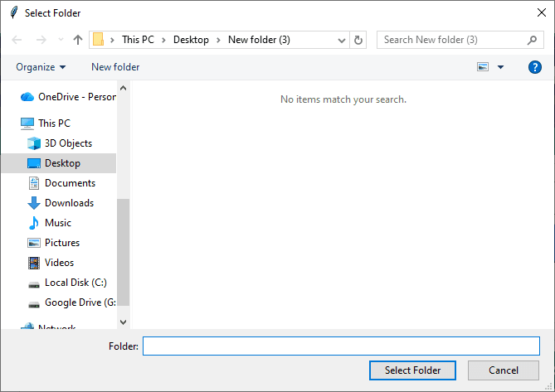Confirm with the Select Folder button
The image size is (555, 392).
tap(412, 370)
